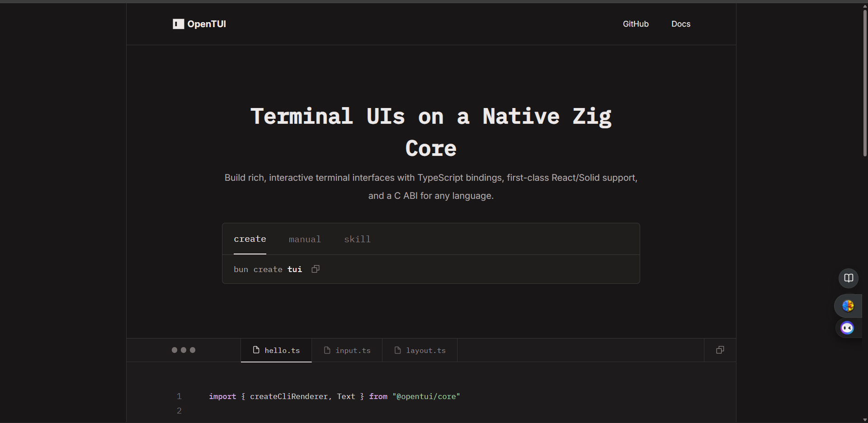Switch to the skill tab

click(x=357, y=239)
